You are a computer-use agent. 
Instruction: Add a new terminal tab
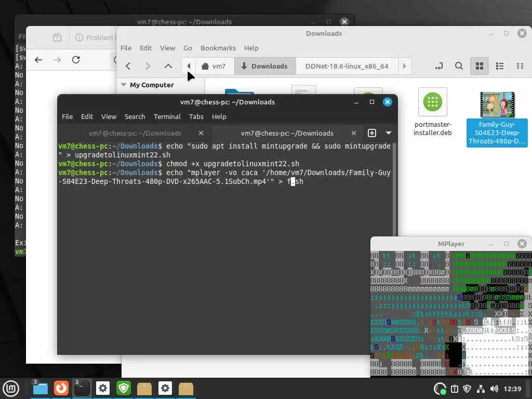click(372, 134)
